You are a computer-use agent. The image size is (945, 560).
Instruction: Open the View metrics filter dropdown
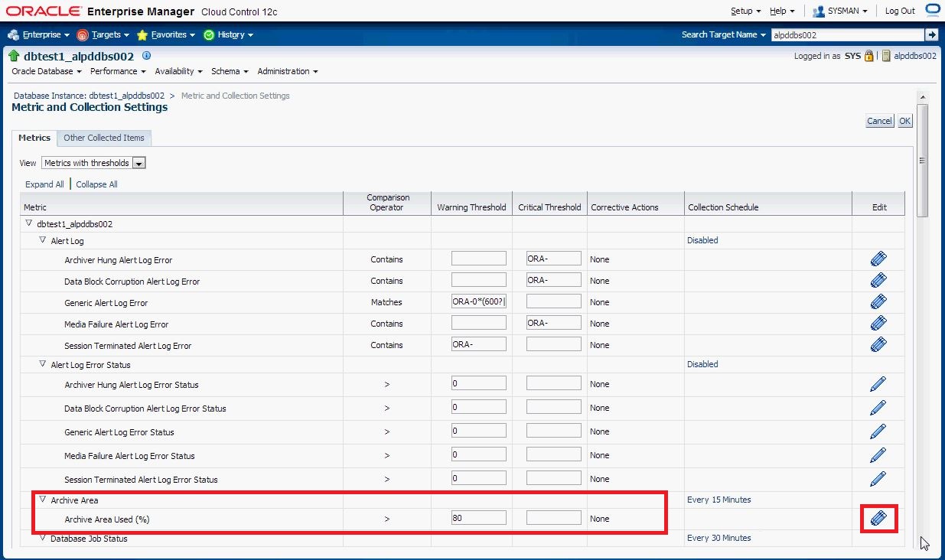tap(94, 163)
